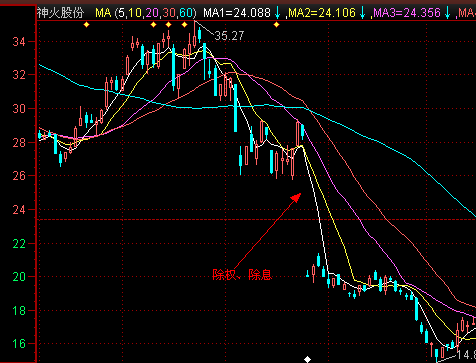Image resolution: width=476 pixels, height=363 pixels.
Task: Click the yellow diamond marker below the MA2 label
Action: (276, 24)
